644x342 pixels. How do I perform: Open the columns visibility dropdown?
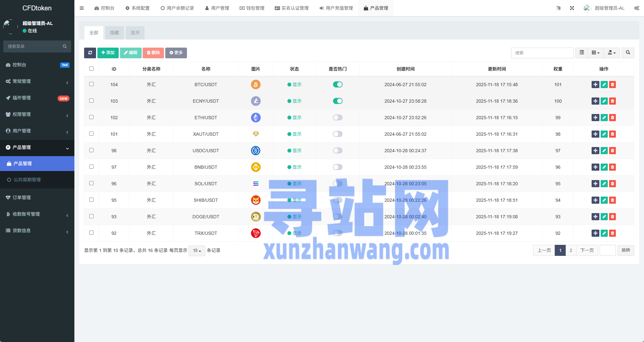pyautogui.click(x=595, y=53)
